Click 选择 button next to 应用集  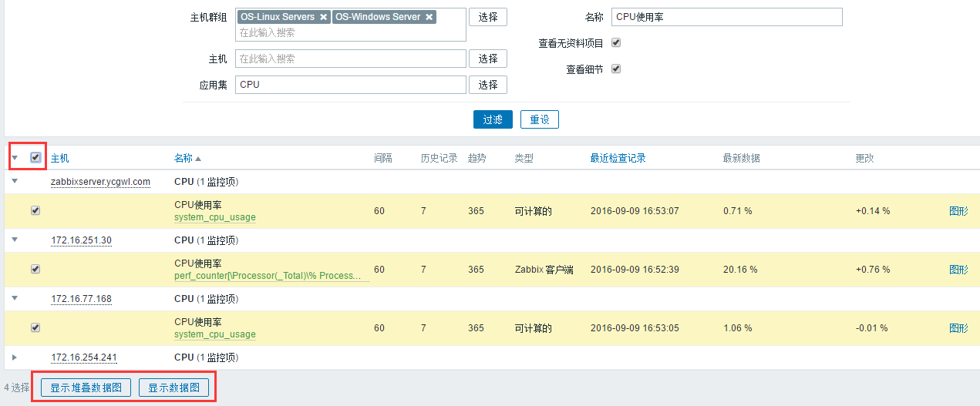pyautogui.click(x=488, y=85)
